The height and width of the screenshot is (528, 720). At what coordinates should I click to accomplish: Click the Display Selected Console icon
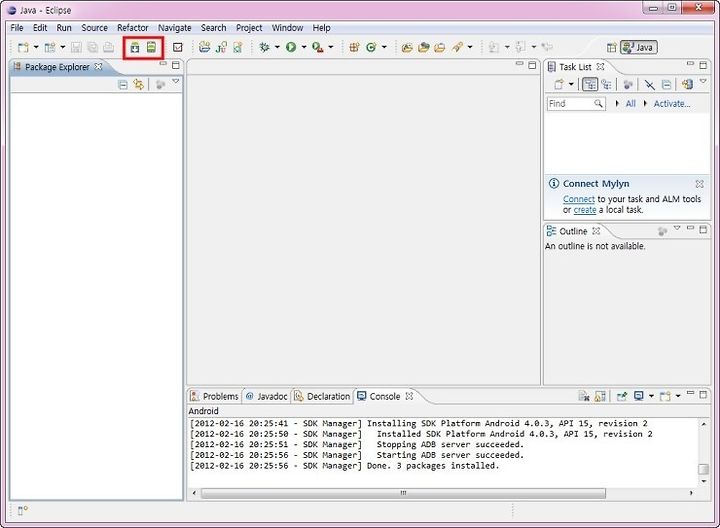click(639, 396)
